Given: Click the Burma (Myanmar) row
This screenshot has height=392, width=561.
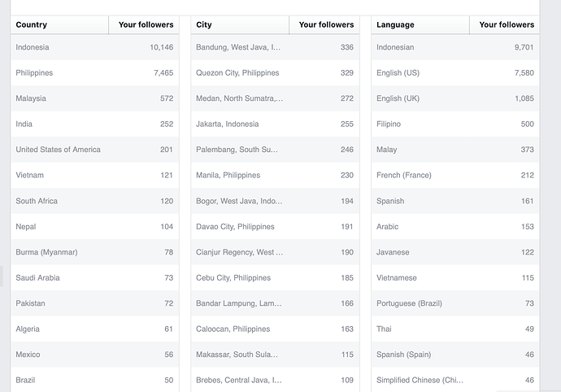Looking at the screenshot, I should coord(46,252).
